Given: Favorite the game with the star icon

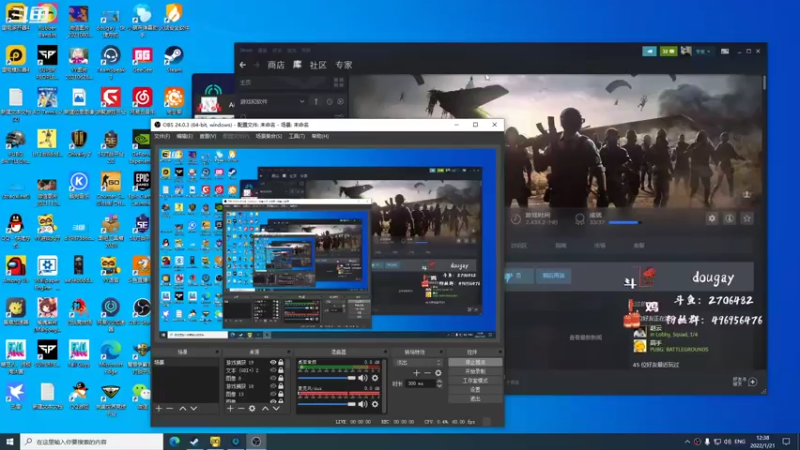Looking at the screenshot, I should (747, 218).
